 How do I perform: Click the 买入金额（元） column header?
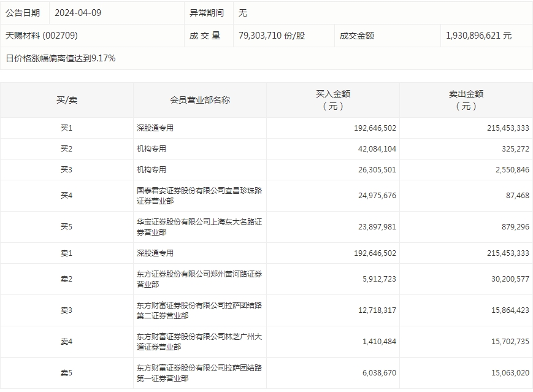tap(333, 100)
